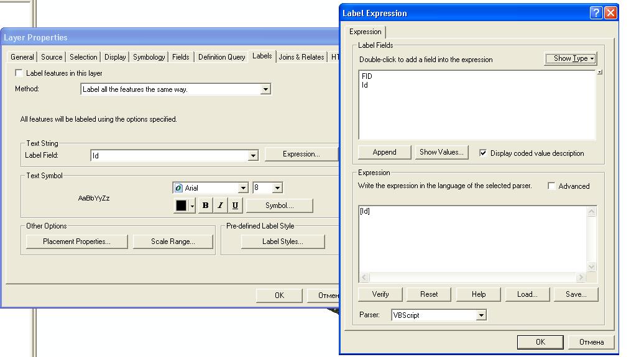Switch to the Symbology tab
The width and height of the screenshot is (644, 357).
[x=149, y=57]
